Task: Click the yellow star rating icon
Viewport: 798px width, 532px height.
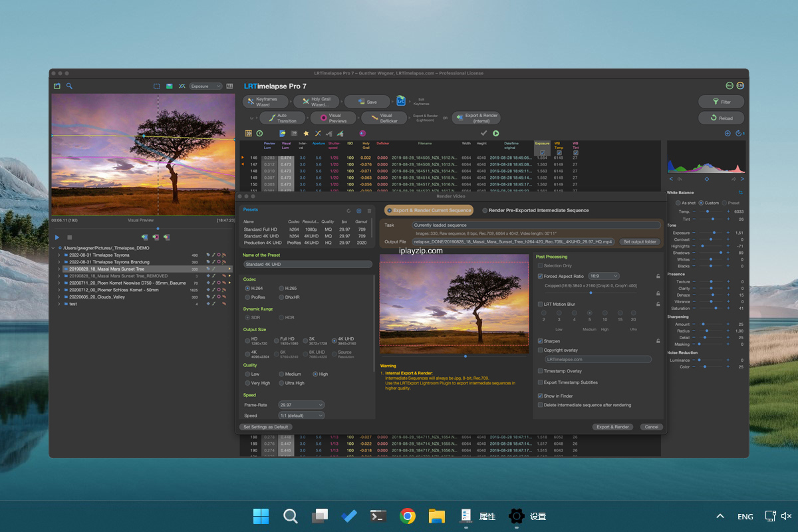Action: pyautogui.click(x=305, y=133)
